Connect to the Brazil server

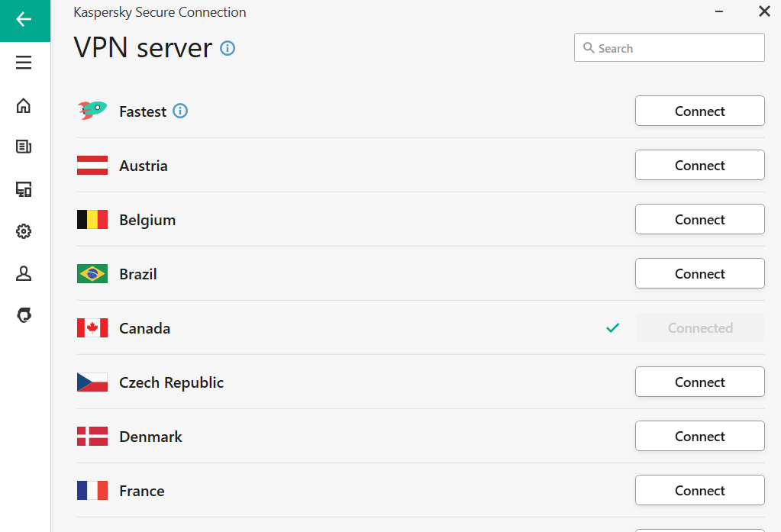699,273
